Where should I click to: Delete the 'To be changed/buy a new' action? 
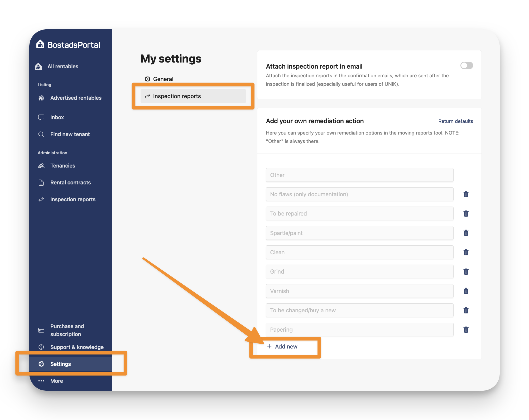coord(466,311)
